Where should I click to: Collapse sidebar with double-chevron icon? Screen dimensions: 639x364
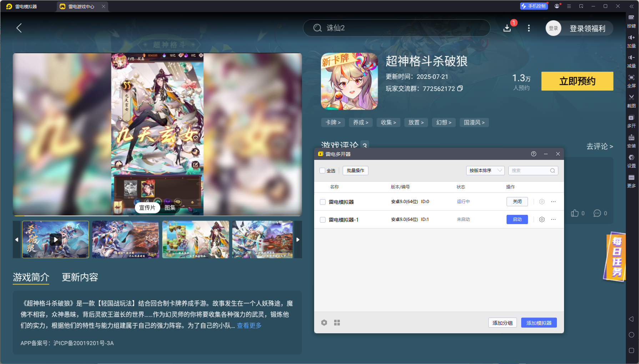tap(632, 6)
